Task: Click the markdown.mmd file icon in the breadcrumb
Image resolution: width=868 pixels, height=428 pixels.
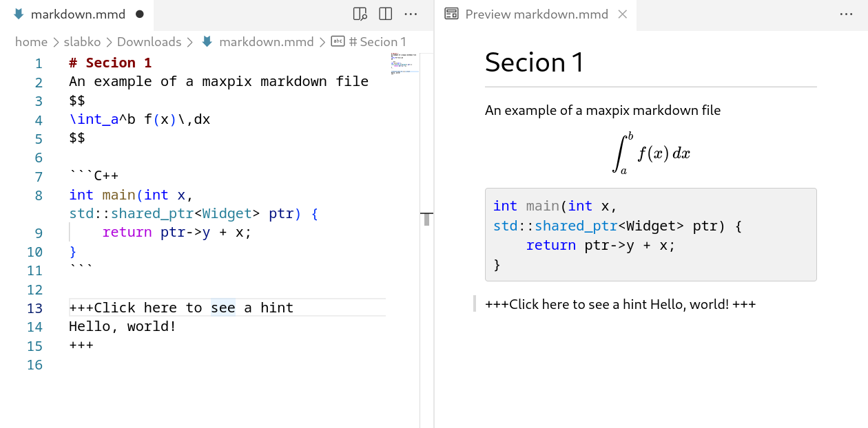Action: (x=207, y=41)
